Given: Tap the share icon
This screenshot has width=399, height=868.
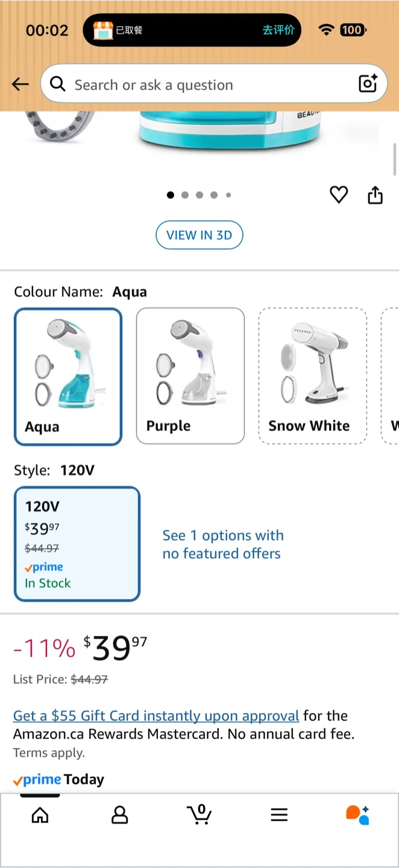Looking at the screenshot, I should (375, 195).
